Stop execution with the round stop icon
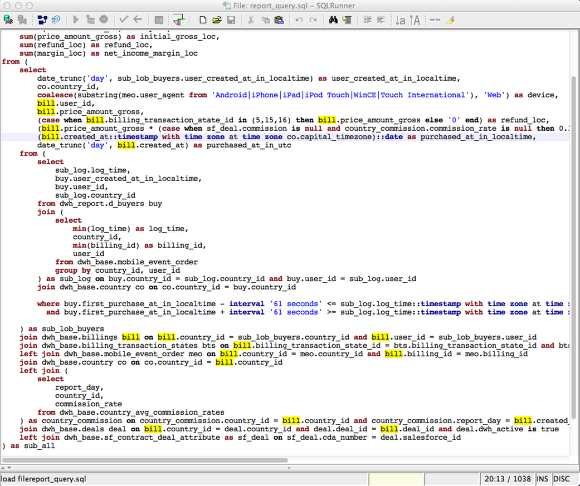The image size is (580, 486). tap(104, 20)
